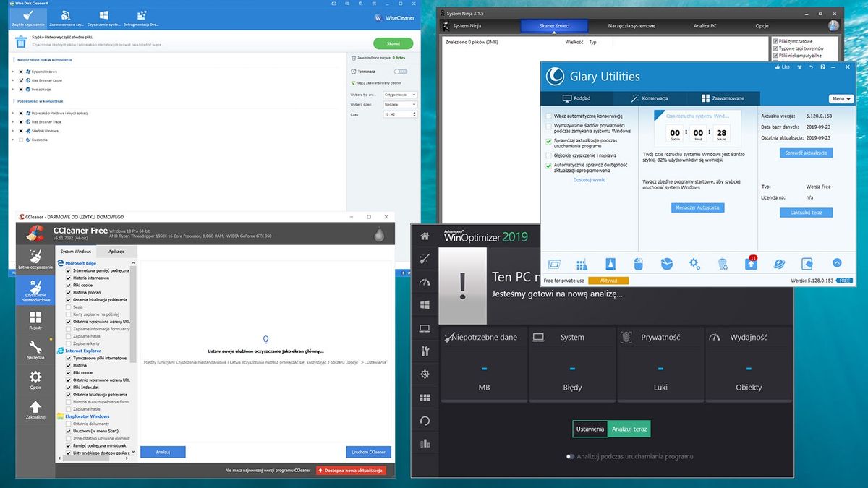This screenshot has width=868, height=488.
Task: Open Czyszczenie systemu in Wise Disk Cleaner
Action: click(x=103, y=17)
